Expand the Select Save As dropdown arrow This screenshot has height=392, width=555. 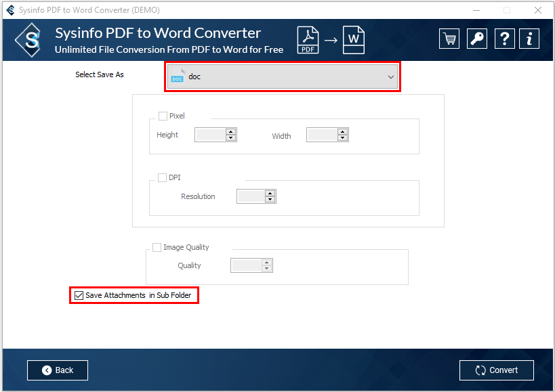click(390, 77)
